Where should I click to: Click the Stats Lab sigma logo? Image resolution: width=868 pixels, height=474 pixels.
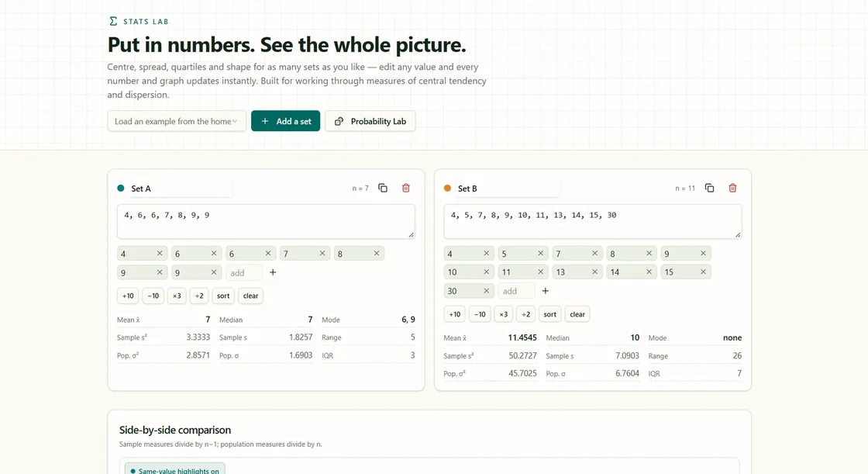113,21
